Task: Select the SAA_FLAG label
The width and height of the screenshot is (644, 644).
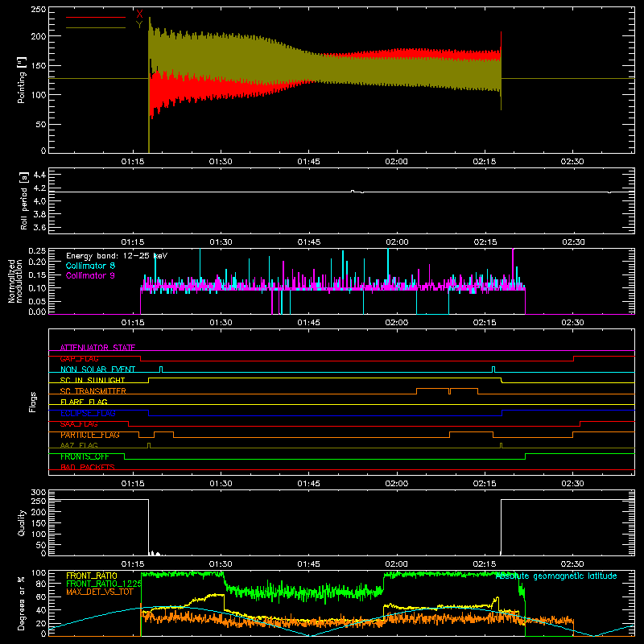Action: point(79,424)
